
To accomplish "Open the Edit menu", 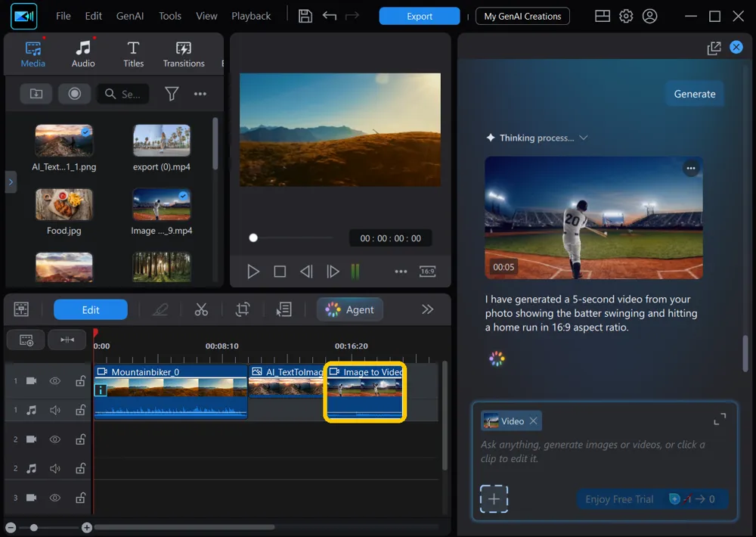I will pos(93,16).
